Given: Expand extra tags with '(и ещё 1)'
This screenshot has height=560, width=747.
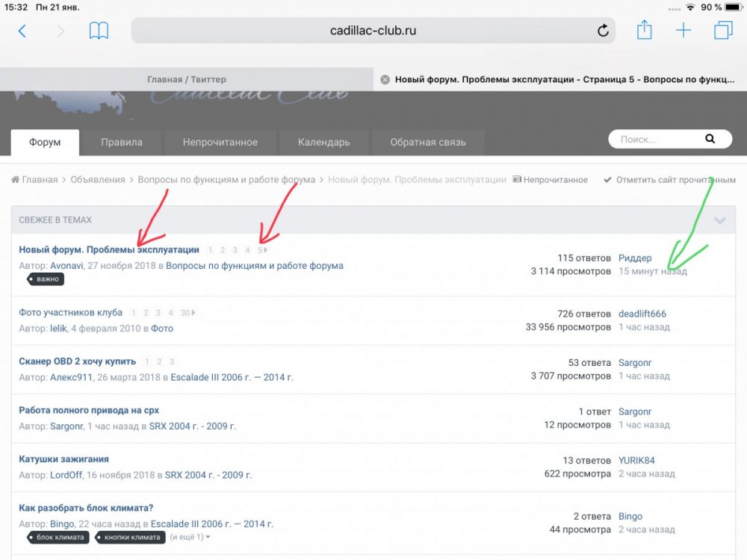Looking at the screenshot, I should click(x=190, y=537).
